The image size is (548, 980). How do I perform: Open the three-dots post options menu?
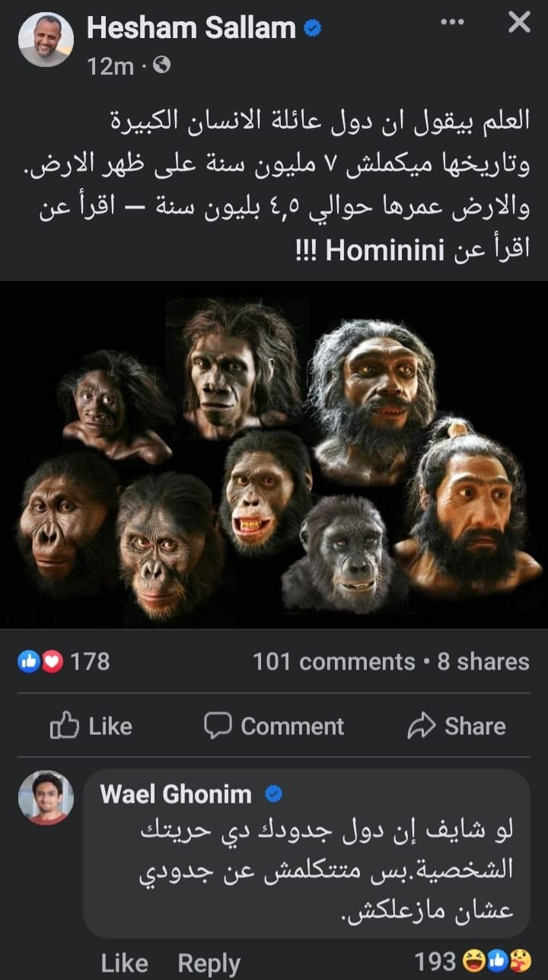point(453,22)
